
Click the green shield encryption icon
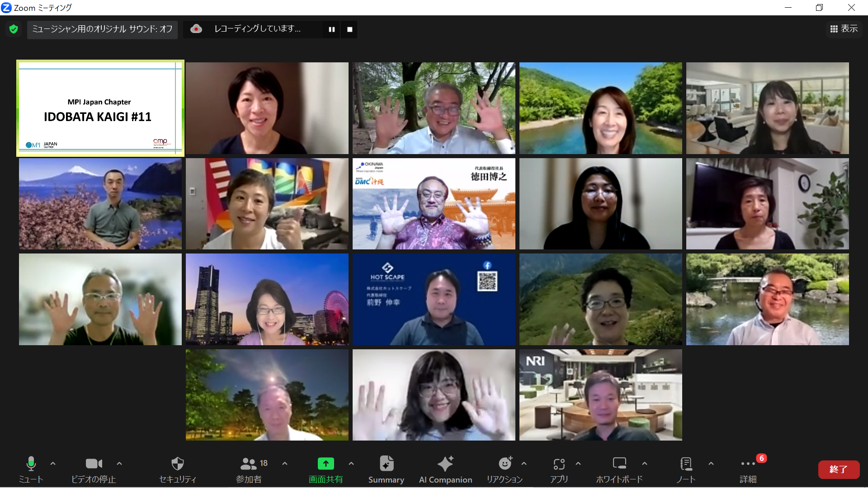point(14,29)
